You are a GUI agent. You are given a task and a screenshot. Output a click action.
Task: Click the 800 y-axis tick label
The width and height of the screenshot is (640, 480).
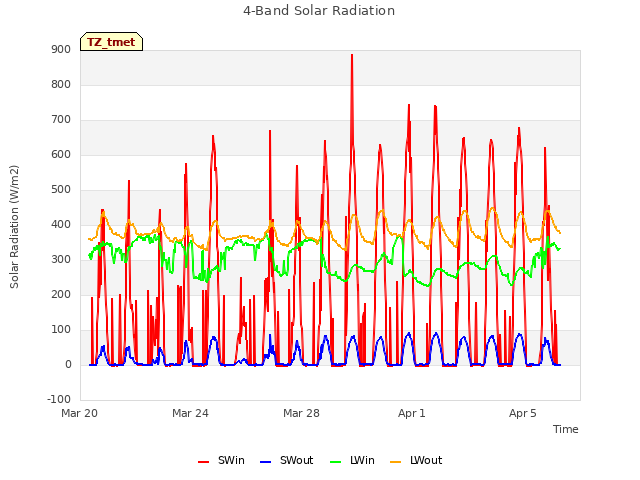pyautogui.click(x=61, y=84)
